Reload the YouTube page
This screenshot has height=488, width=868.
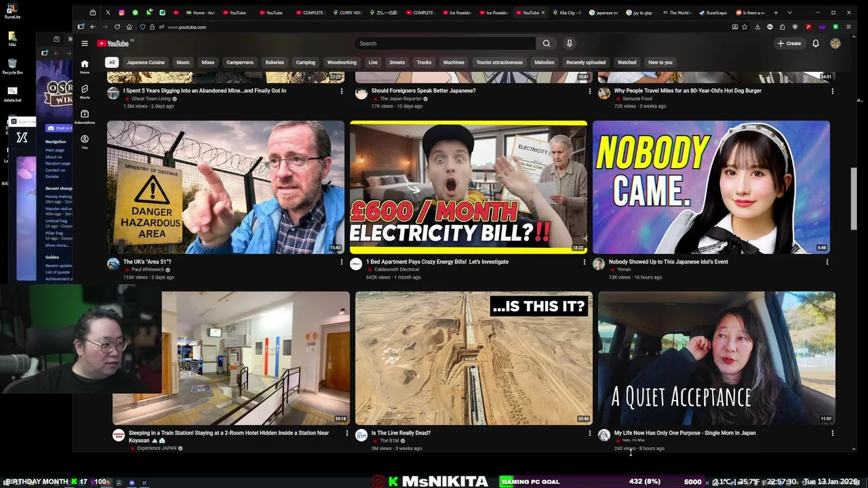tap(117, 27)
